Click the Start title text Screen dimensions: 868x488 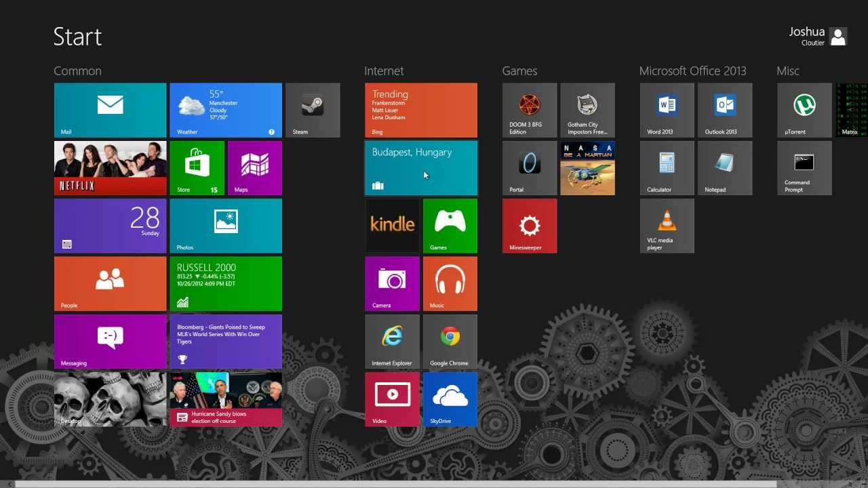tap(77, 37)
